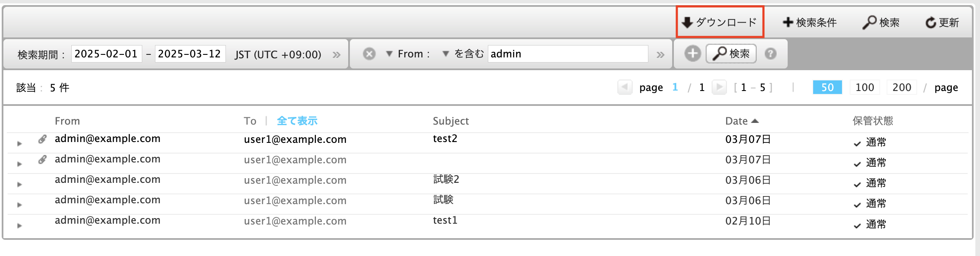Viewport: 980px width, 256px height.
Task: Click the ダウンロード download button
Action: tap(720, 22)
